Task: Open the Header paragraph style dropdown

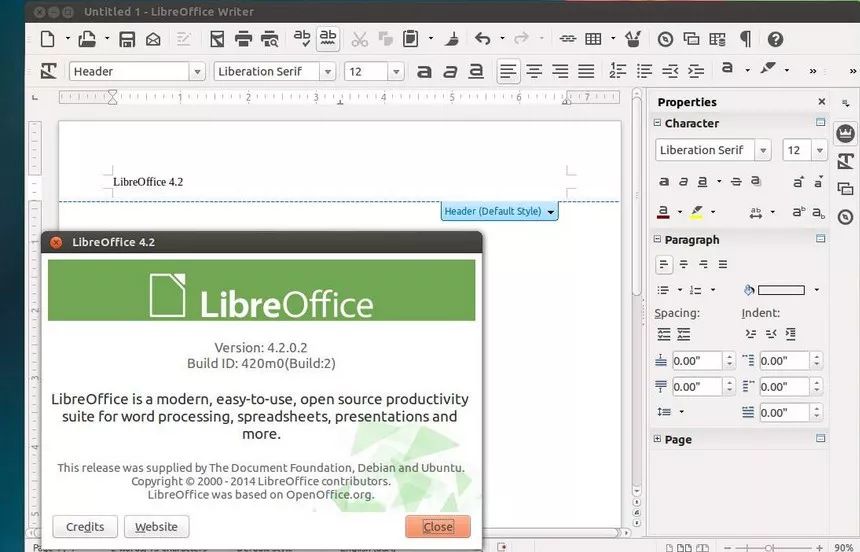Action: click(x=196, y=72)
